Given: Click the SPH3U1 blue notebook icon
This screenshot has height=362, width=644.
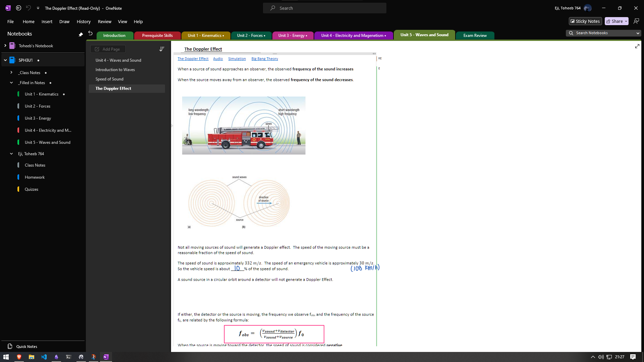Looking at the screenshot, I should pyautogui.click(x=12, y=60).
